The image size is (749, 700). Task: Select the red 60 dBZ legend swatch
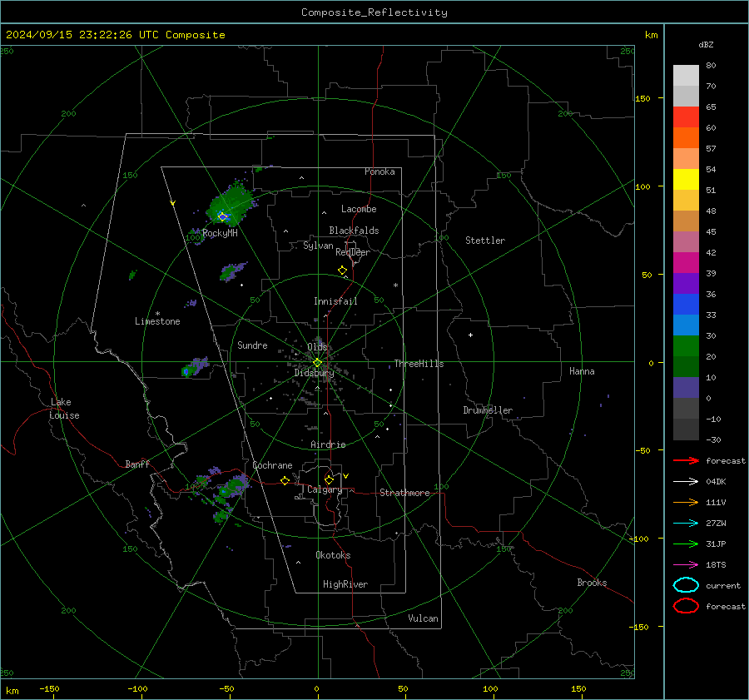point(686,117)
